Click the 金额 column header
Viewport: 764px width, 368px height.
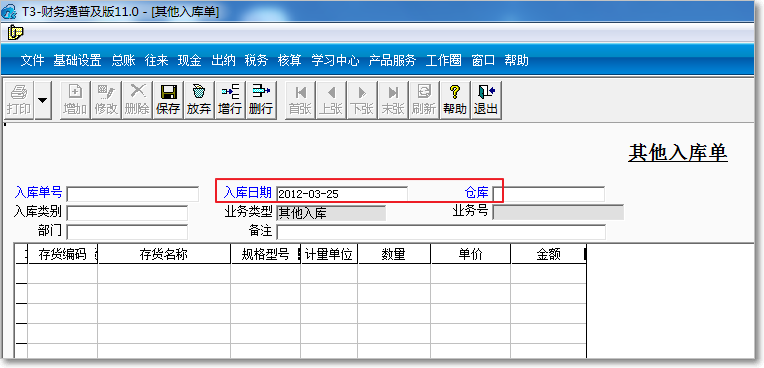548,254
